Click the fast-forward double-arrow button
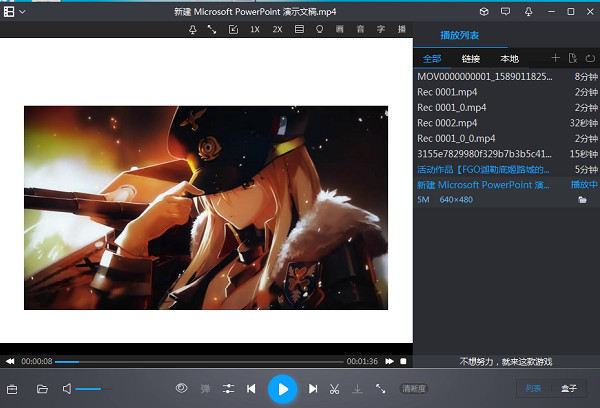The width and height of the screenshot is (600, 408). click(x=390, y=361)
